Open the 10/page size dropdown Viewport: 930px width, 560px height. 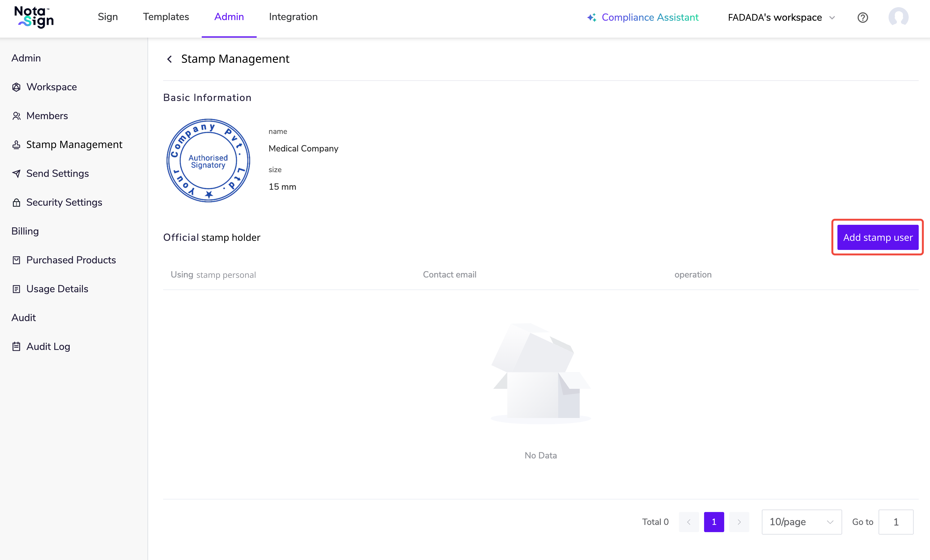[801, 522]
